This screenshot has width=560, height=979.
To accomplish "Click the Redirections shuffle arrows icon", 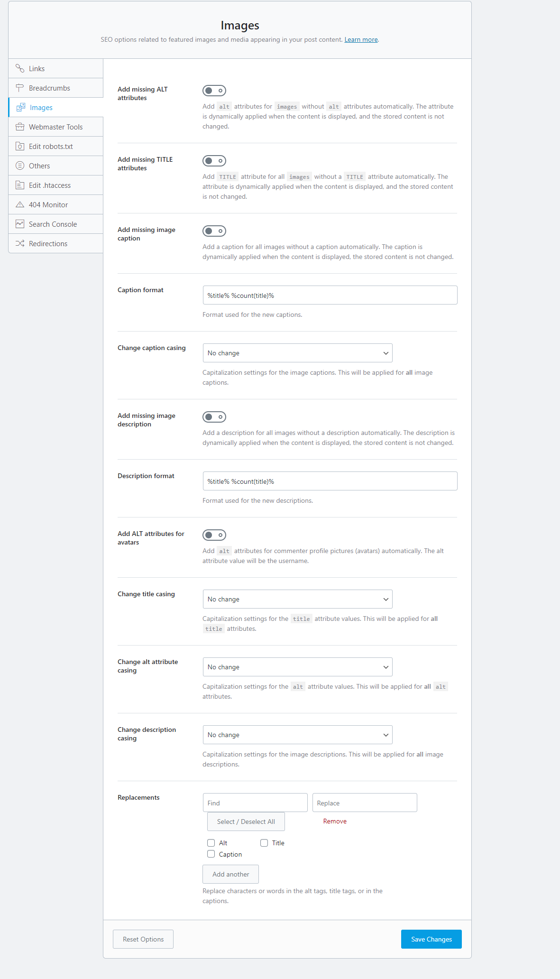I will (20, 244).
